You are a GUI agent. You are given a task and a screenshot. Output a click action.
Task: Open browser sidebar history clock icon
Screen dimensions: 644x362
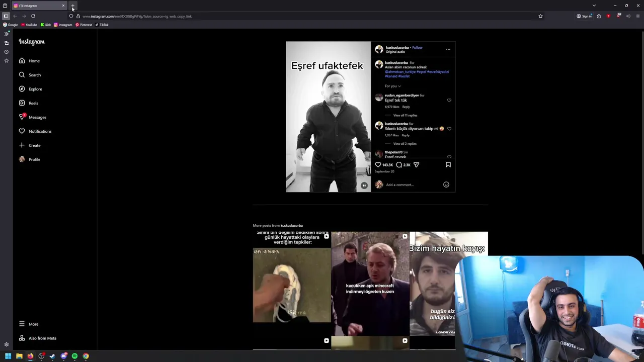pyautogui.click(x=6, y=52)
